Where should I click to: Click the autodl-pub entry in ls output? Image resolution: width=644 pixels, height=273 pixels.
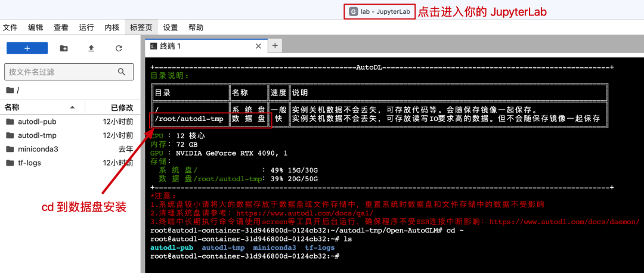172,248
